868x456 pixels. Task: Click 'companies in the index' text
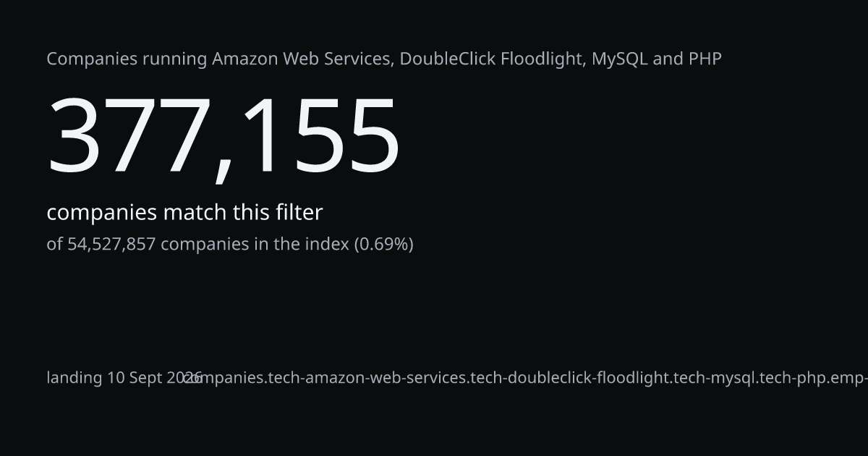tap(255, 245)
